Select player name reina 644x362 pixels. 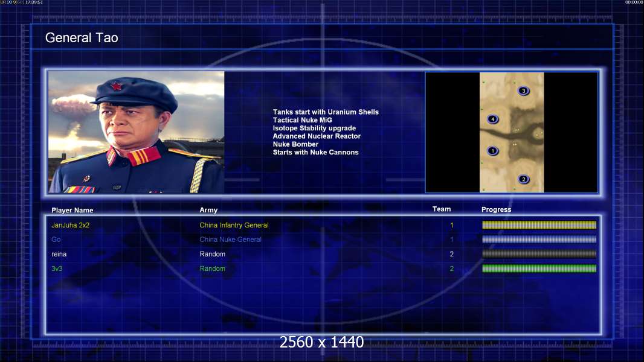click(59, 254)
